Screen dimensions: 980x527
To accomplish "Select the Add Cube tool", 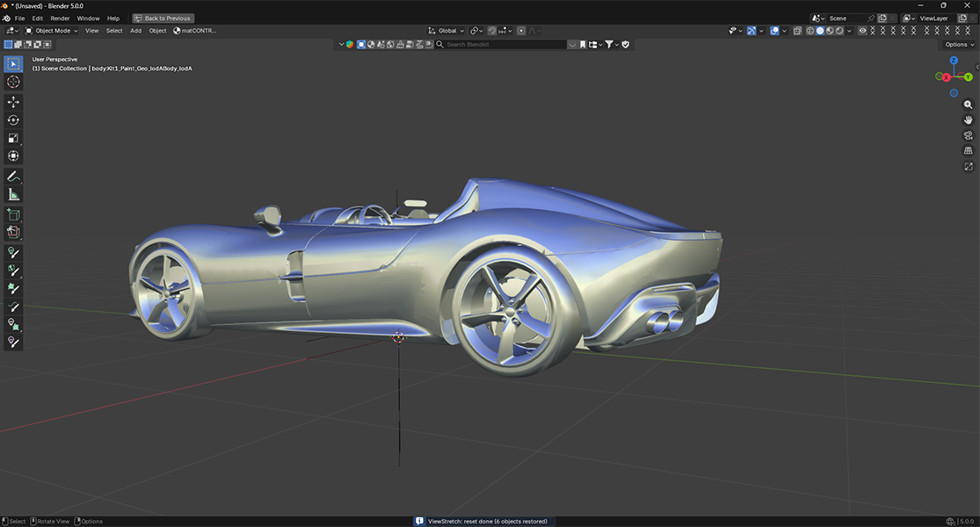I will click(13, 215).
